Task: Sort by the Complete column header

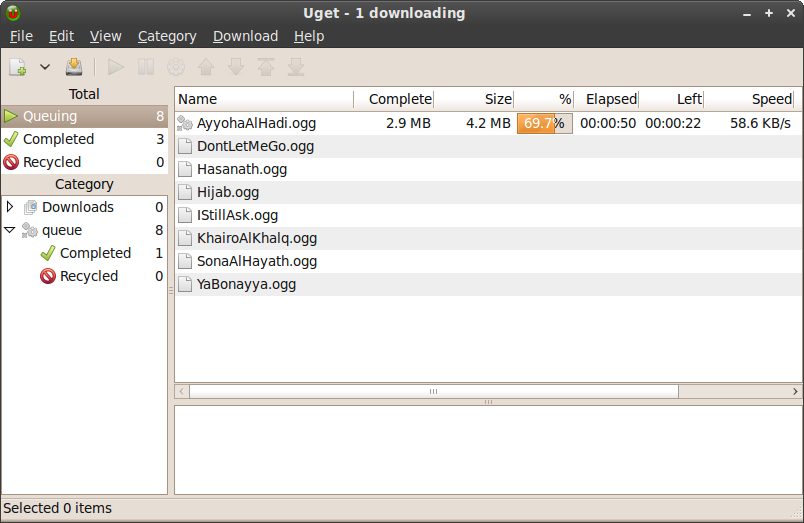Action: coord(394,99)
